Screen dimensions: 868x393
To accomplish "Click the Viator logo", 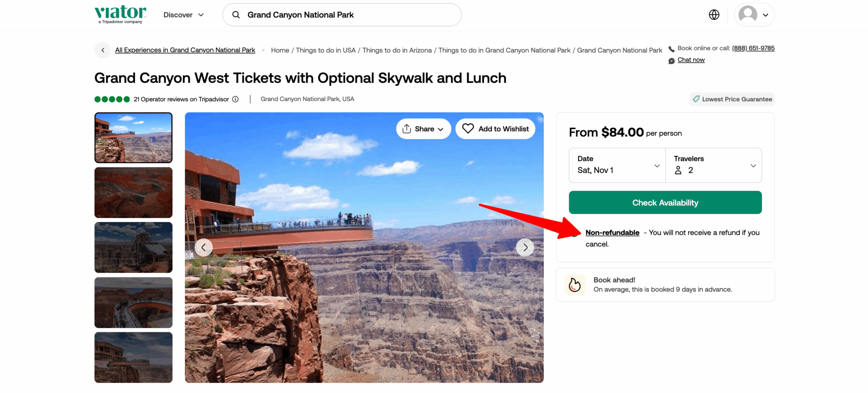I will 120,14.
